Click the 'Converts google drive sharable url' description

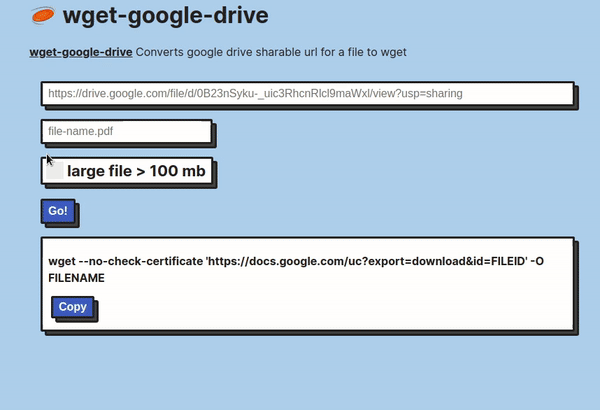271,52
